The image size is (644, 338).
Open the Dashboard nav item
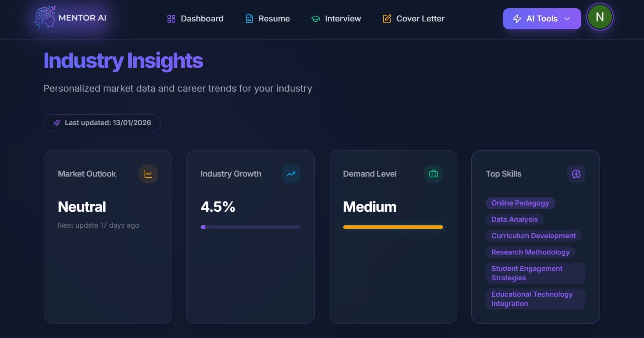tap(196, 19)
